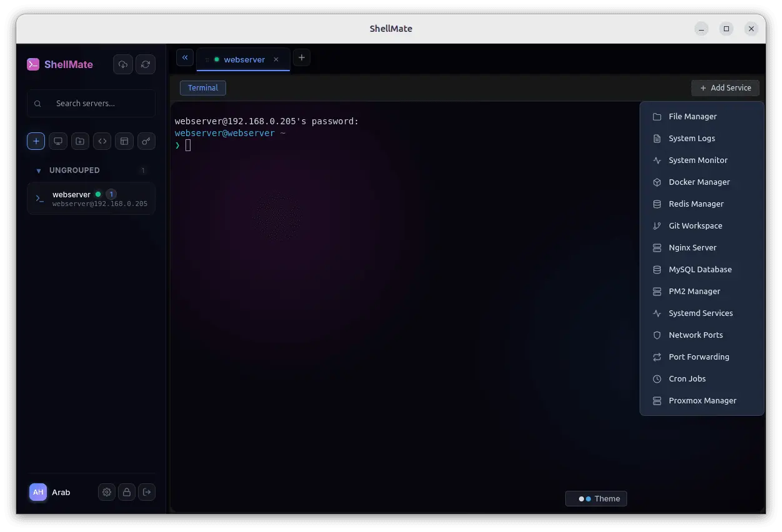Choose PM2 Manager from the service menu
This screenshot has height=532, width=782.
(x=702, y=292)
